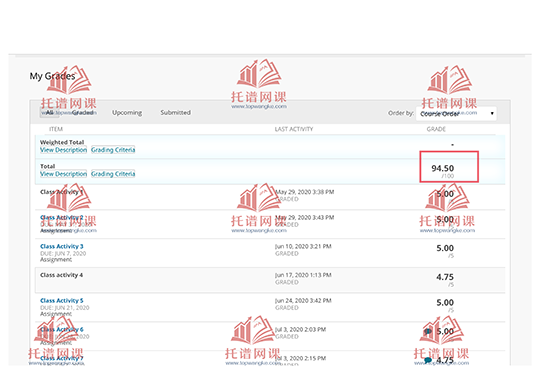Click the Jun 24, 2020 3:42 PM timestamp
The height and width of the screenshot is (374, 540).
(x=303, y=301)
